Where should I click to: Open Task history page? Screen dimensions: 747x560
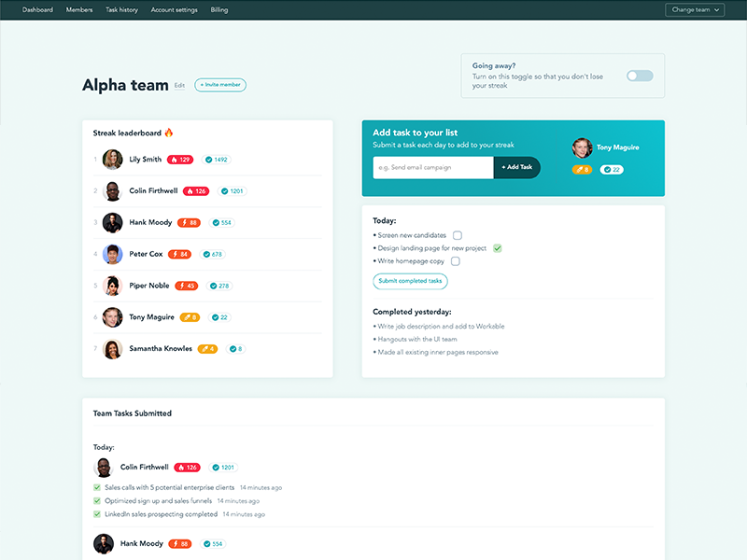(121, 9)
